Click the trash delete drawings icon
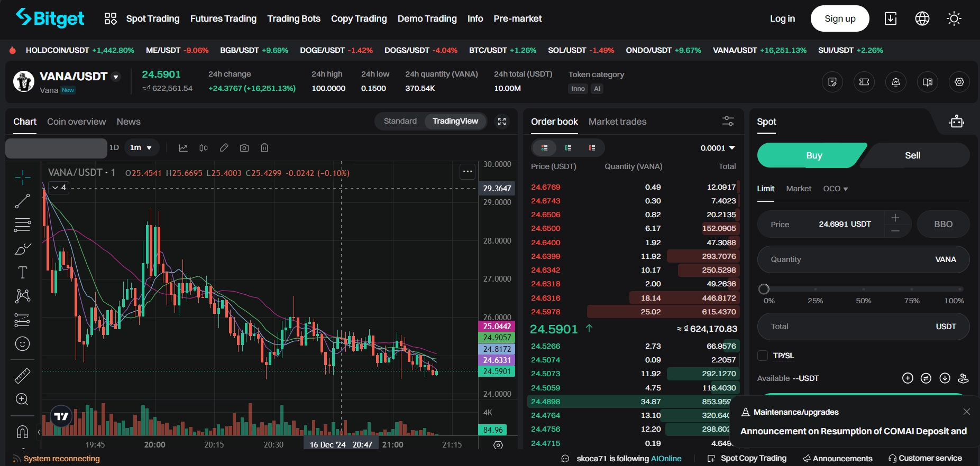This screenshot has height=466, width=980. [264, 148]
